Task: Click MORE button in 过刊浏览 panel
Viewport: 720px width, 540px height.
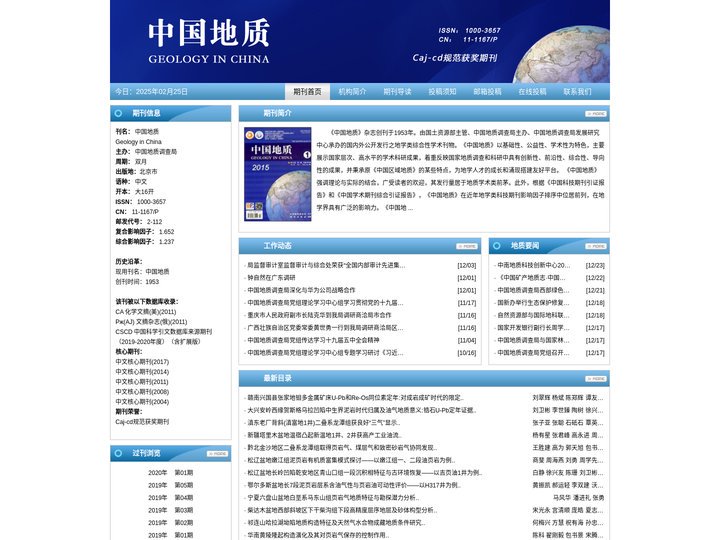Action: 217,454
